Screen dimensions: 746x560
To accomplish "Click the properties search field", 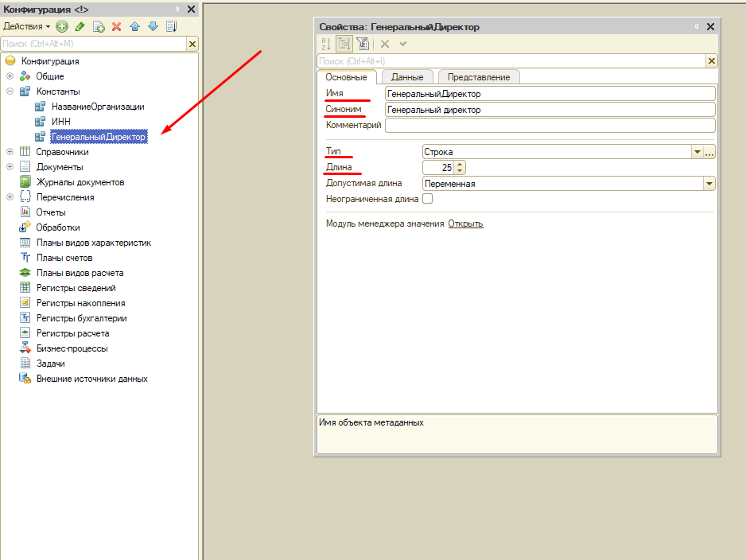I will tap(511, 61).
